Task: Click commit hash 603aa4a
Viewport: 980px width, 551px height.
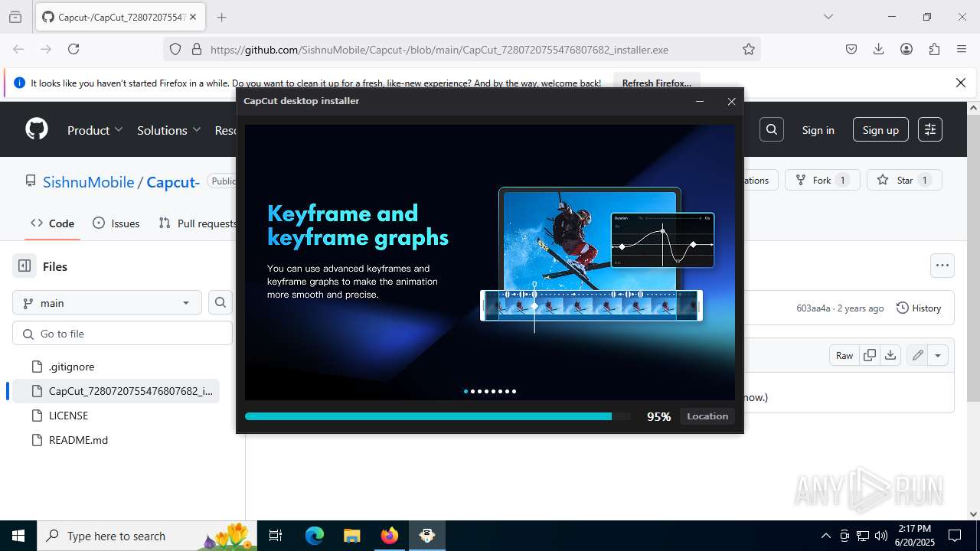Action: click(813, 308)
